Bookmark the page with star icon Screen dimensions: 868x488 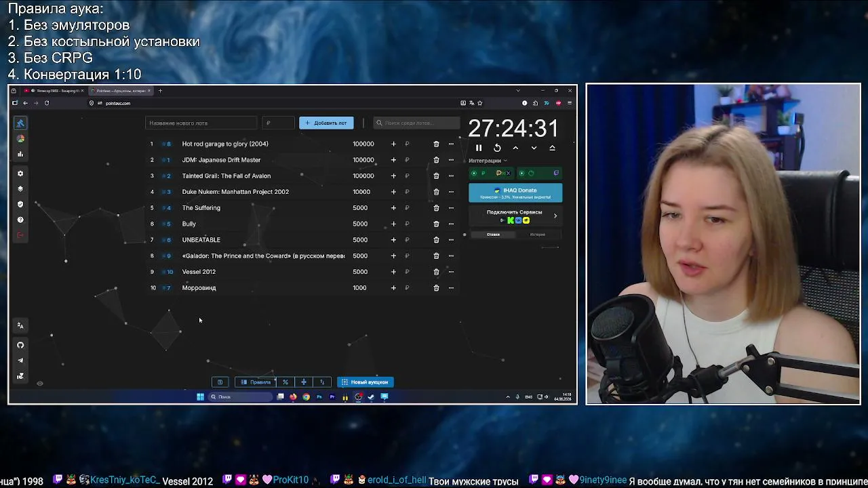tap(480, 103)
